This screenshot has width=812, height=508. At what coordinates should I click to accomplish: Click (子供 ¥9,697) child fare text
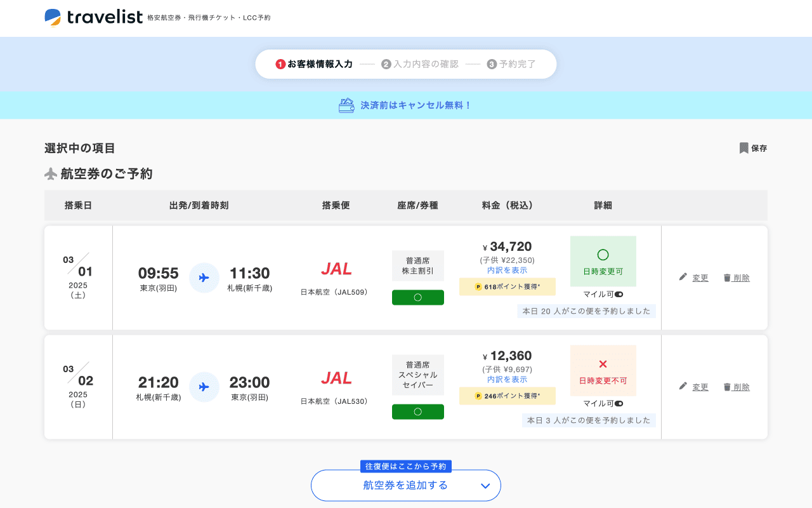507,370
